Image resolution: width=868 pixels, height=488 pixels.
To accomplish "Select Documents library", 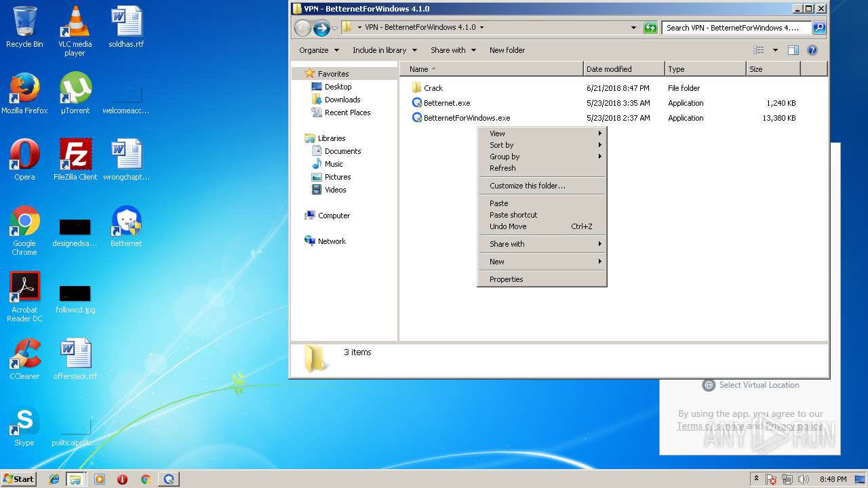I will click(x=336, y=151).
